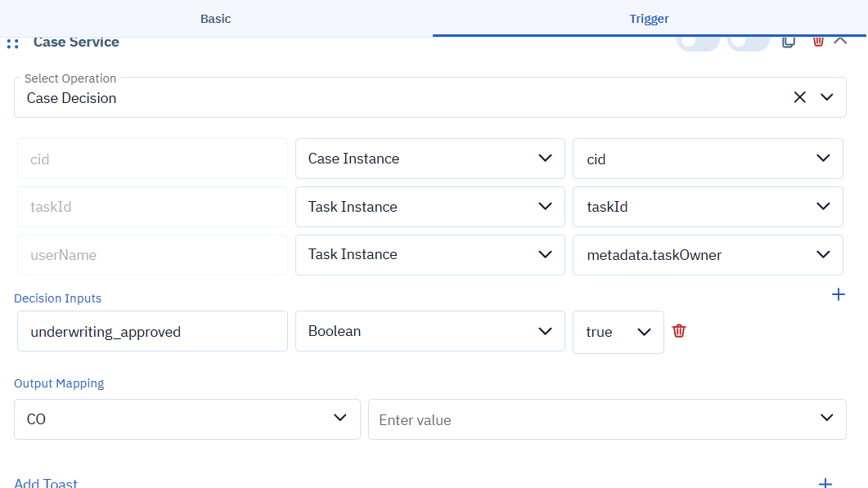The image size is (868, 488).
Task: Collapse the Case Service section
Action: click(x=840, y=40)
